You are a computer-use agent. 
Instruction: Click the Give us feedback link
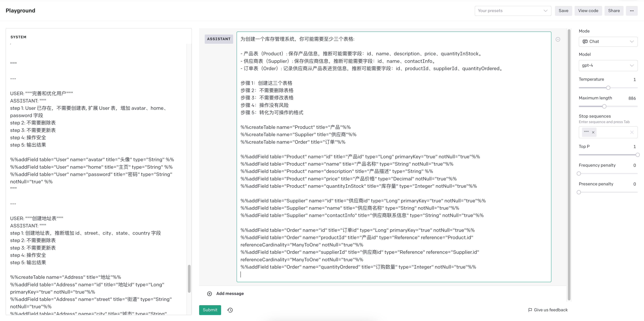tap(551, 310)
